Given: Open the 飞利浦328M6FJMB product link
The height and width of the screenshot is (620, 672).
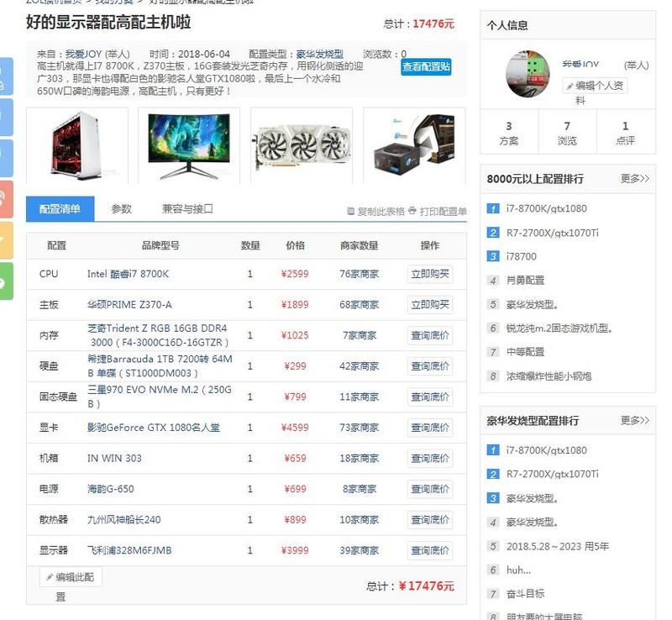Looking at the screenshot, I should [x=129, y=550].
